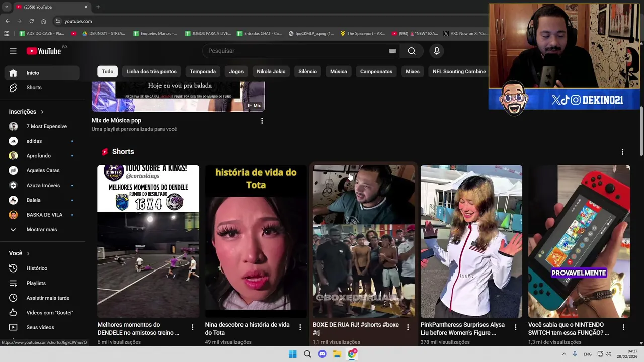Open the Assistir mais tarde icon
The width and height of the screenshot is (644, 362).
[13, 298]
